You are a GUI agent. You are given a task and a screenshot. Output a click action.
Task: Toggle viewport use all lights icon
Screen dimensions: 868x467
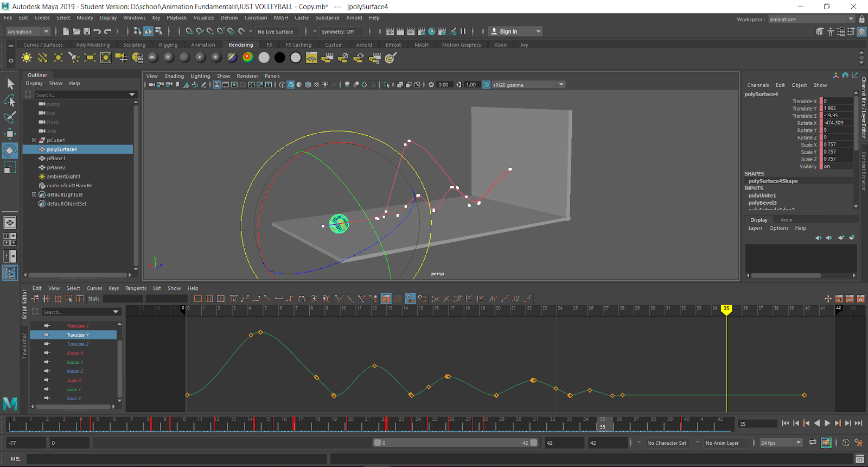[x=325, y=85]
